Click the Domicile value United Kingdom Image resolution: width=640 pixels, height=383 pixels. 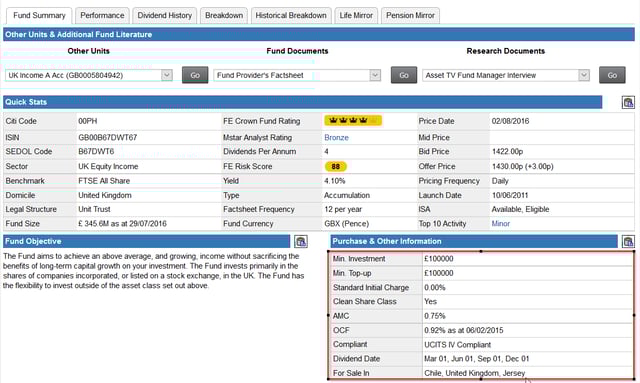coord(105,195)
